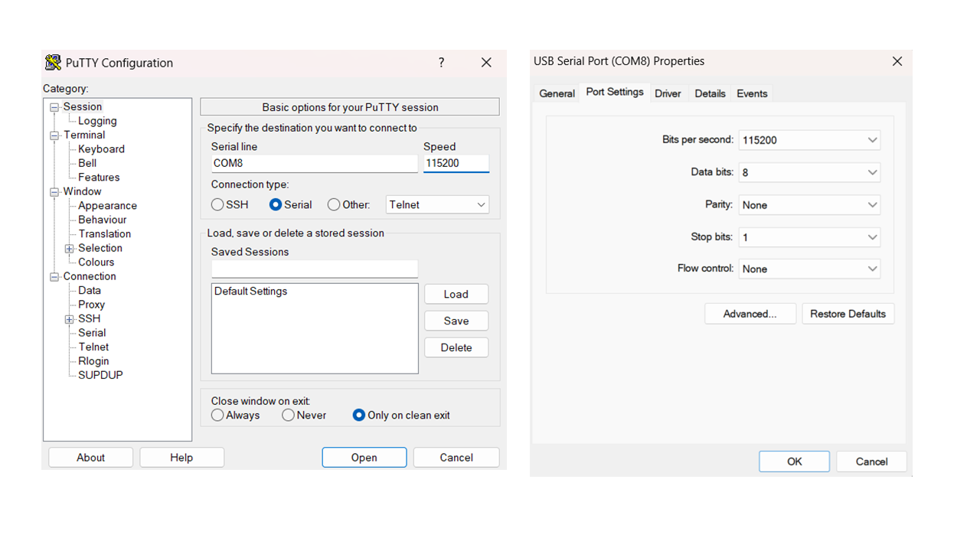
Task: Switch to the General tab
Action: click(557, 93)
